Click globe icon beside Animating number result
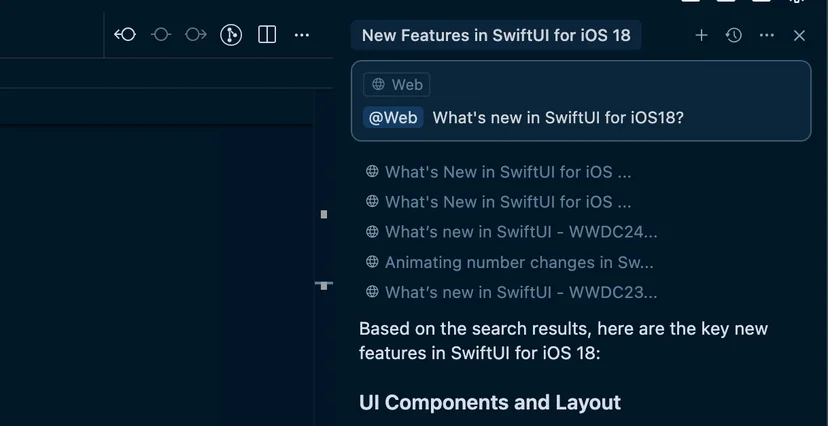 [x=372, y=262]
